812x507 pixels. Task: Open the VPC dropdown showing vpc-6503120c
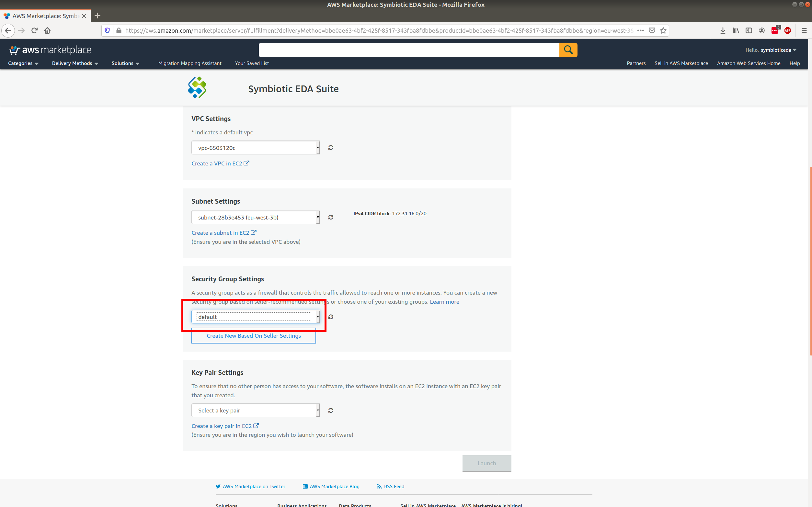(256, 148)
